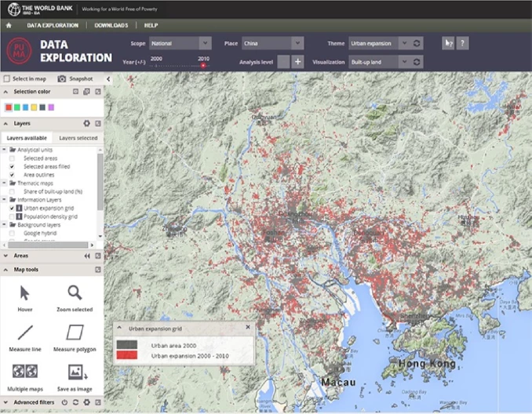
Task: Refresh the Theme selector
Action: (417, 43)
